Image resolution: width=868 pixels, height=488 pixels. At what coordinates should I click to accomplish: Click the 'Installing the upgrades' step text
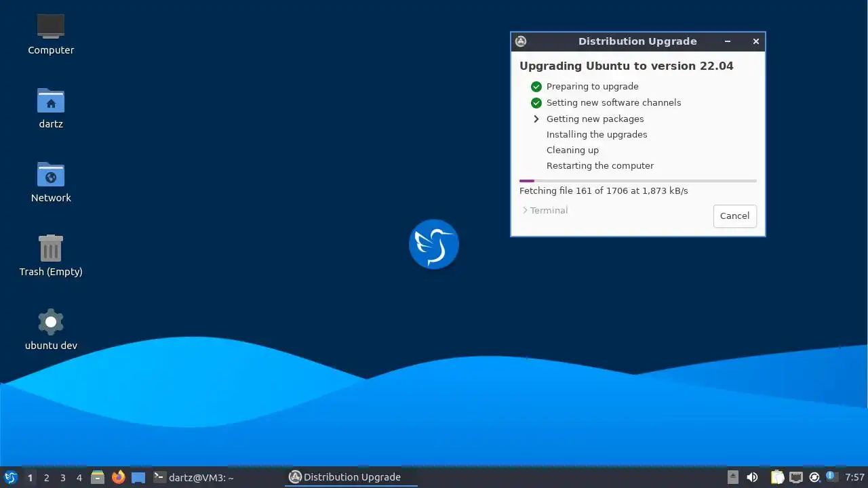[597, 134]
